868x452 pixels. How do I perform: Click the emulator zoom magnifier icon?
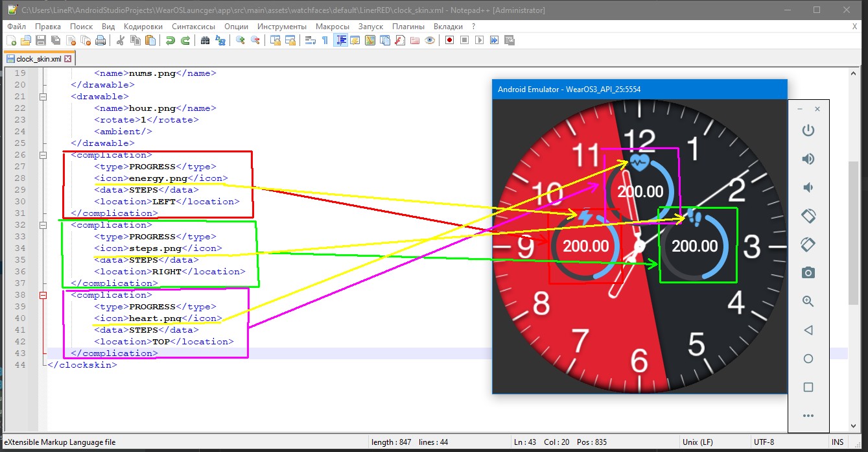(808, 302)
